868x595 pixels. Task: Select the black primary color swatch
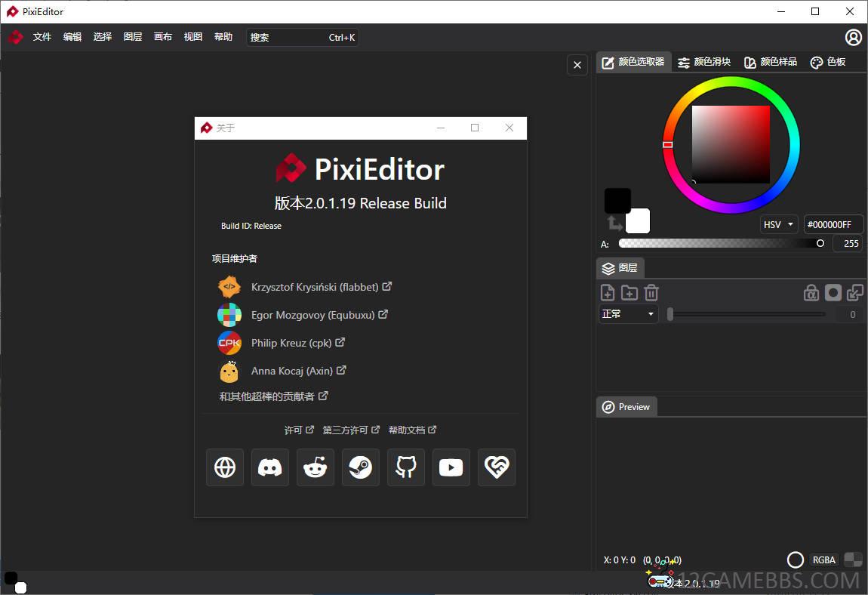tap(617, 200)
